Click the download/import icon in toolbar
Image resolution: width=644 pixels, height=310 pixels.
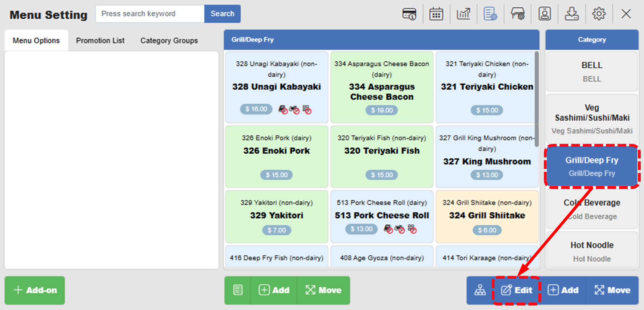(x=572, y=14)
